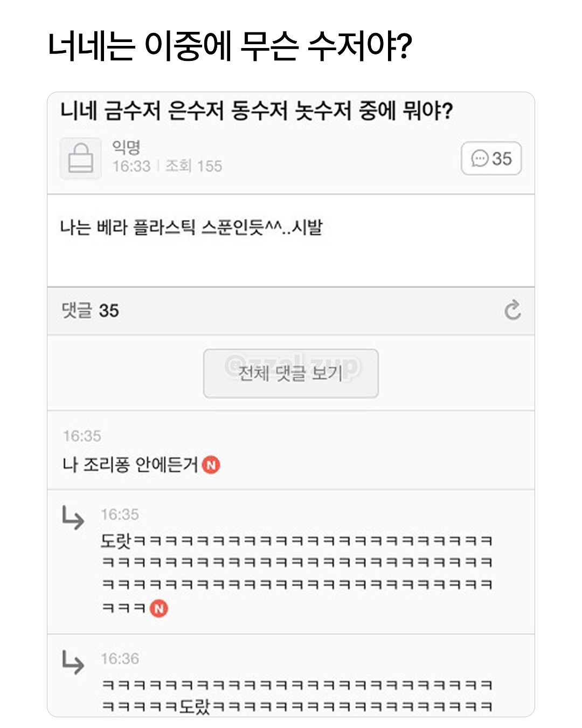This screenshot has width=582, height=728.
Task: Toggle the refresh control for the comment list
Action: 513,310
